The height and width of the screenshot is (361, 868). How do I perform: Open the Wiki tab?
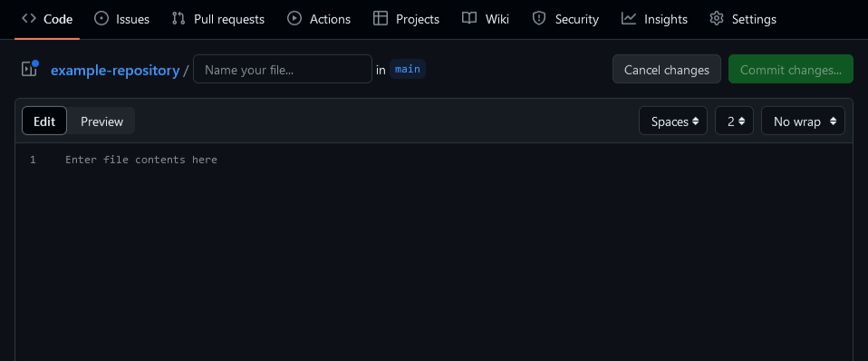(x=486, y=19)
